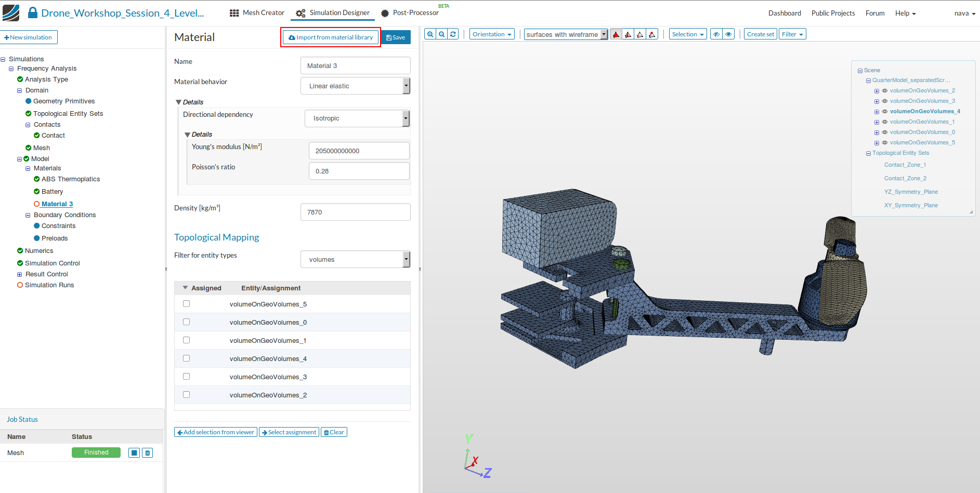Click the zoom in viewer icon
This screenshot has height=493, width=980.
pyautogui.click(x=430, y=34)
